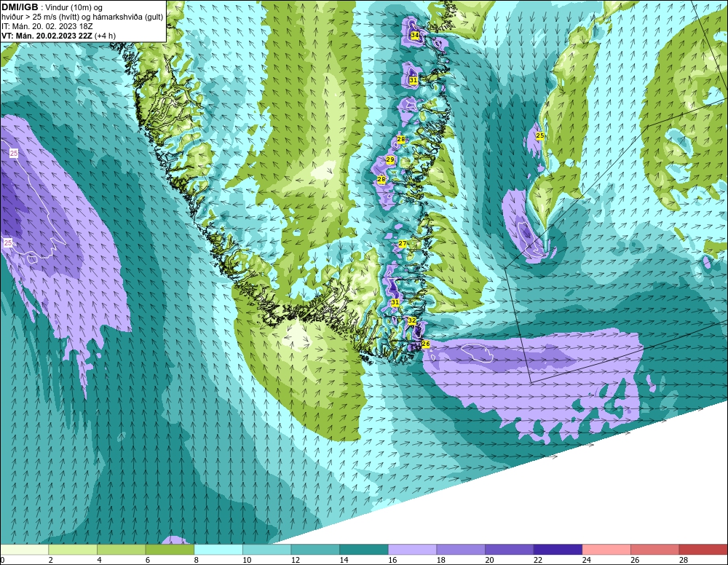The width and height of the screenshot is (728, 565).
Task: Pick the salmon 26–28 m/s swatch
Action: (x=655, y=550)
